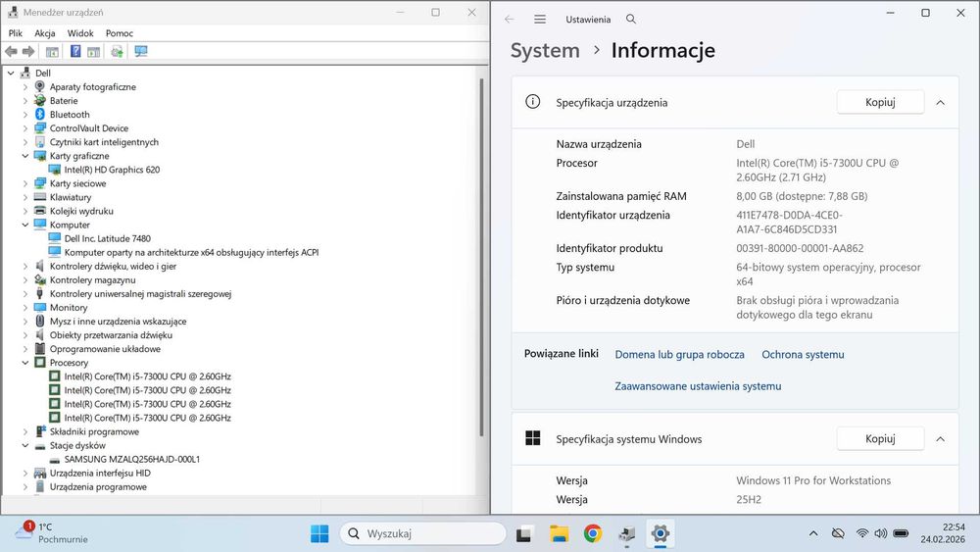Collapse Specyfikacja urządzenia section chevron
The height and width of the screenshot is (552, 980).
941,103
